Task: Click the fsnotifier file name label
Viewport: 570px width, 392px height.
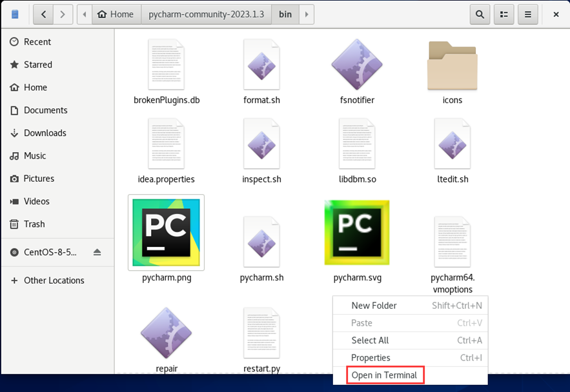Action: pos(357,100)
